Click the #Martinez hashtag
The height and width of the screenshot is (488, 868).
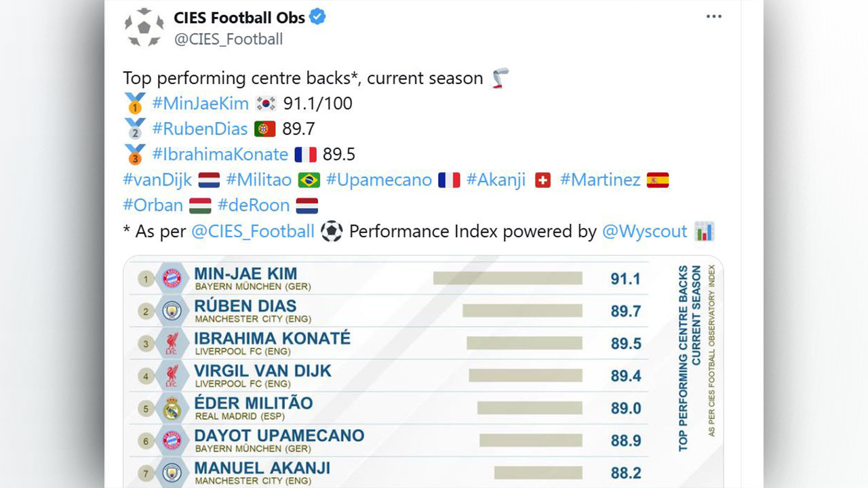[600, 180]
